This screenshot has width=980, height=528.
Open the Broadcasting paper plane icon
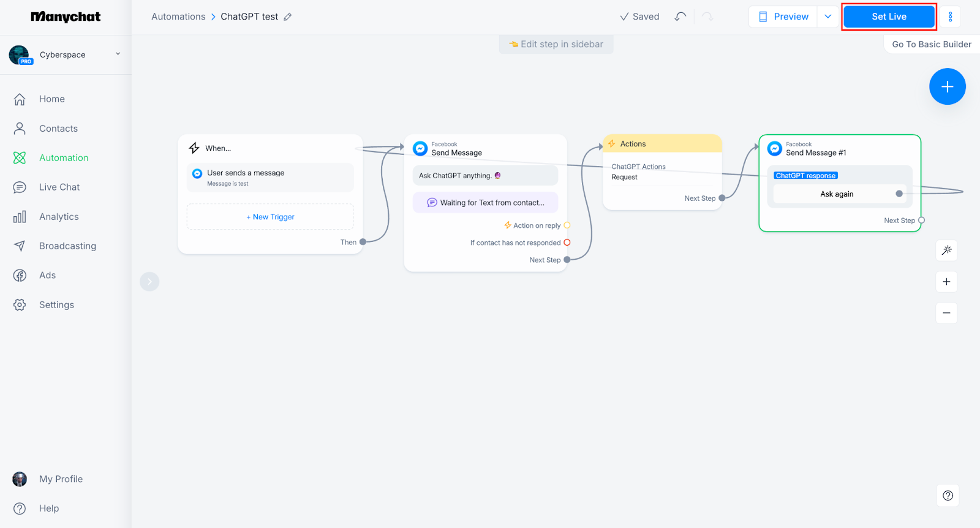[20, 246]
